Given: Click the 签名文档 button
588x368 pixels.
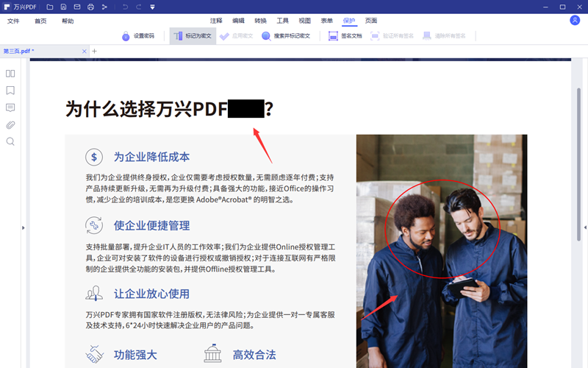Looking at the screenshot, I should click(345, 35).
